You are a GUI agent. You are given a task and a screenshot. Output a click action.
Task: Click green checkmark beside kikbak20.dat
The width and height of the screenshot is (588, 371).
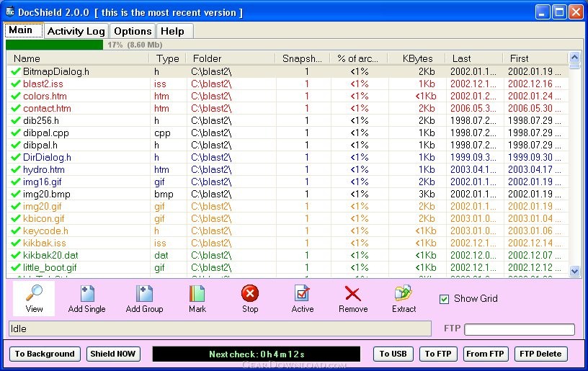16,255
